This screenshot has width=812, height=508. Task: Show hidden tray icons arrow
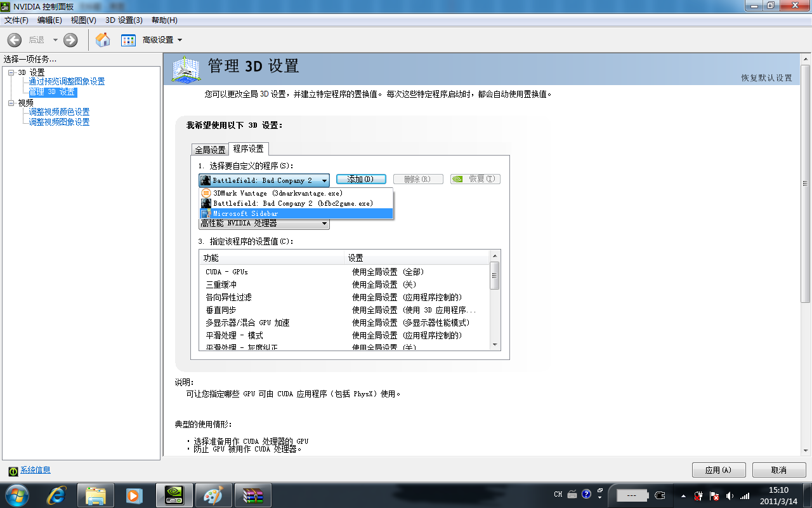pos(683,496)
